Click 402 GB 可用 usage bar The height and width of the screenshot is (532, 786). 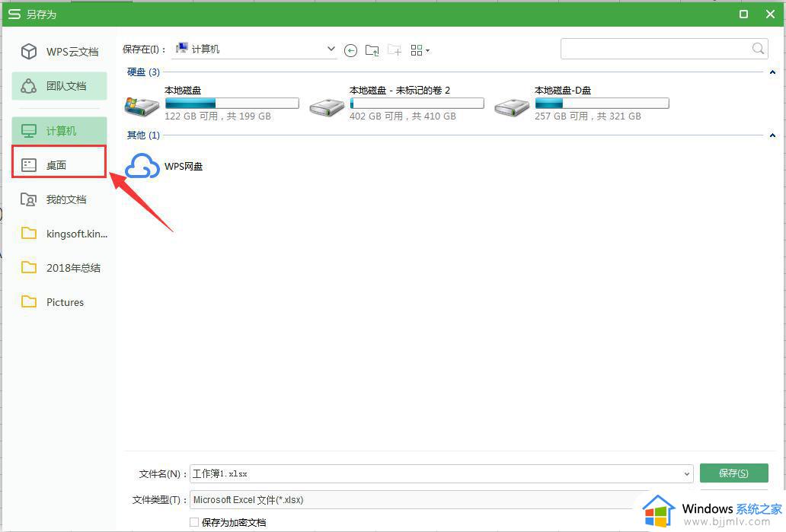(x=417, y=104)
